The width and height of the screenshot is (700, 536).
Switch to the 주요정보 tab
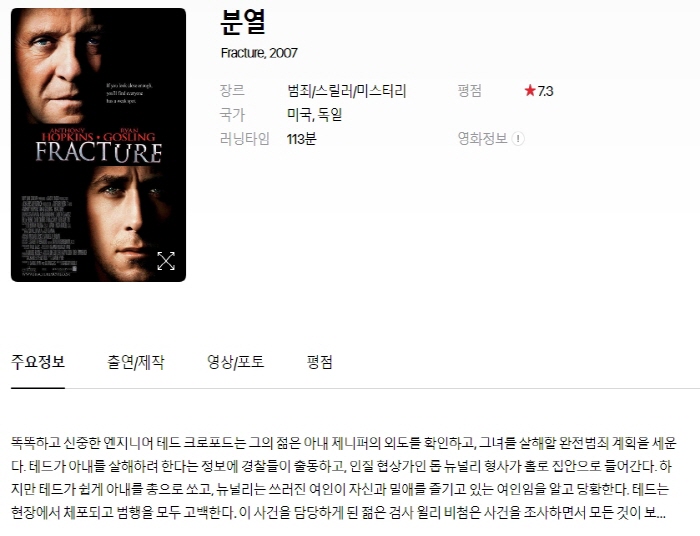pyautogui.click(x=38, y=362)
